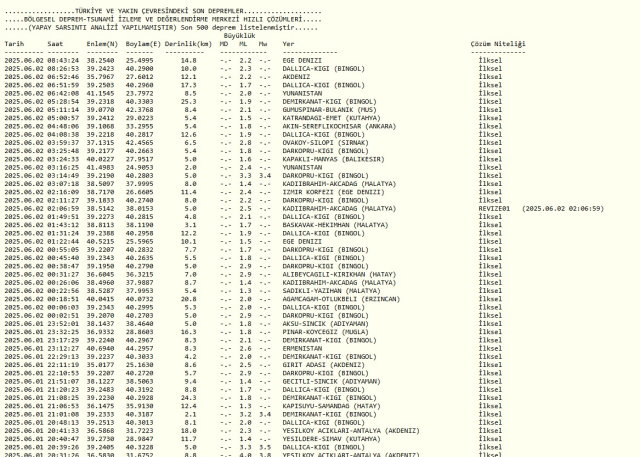This screenshot has height=457, width=640.
Task: Click the ERMENISTAN location entry
Action: pos(302,348)
